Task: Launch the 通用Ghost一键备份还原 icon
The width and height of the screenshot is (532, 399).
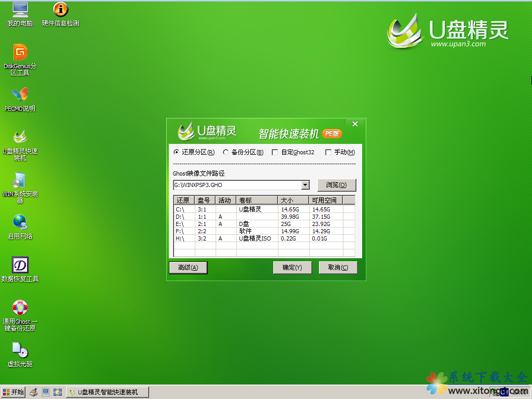Action: [20, 315]
